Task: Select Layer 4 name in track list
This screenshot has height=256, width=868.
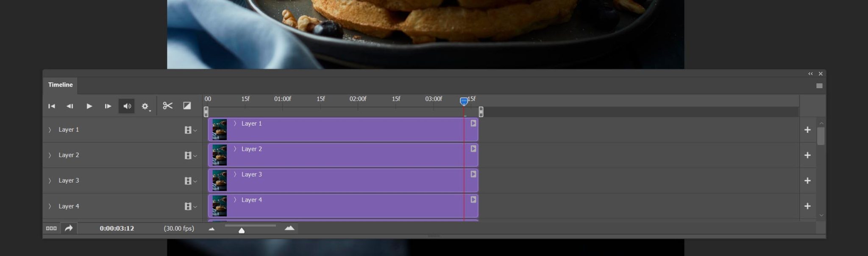Action: (x=69, y=206)
